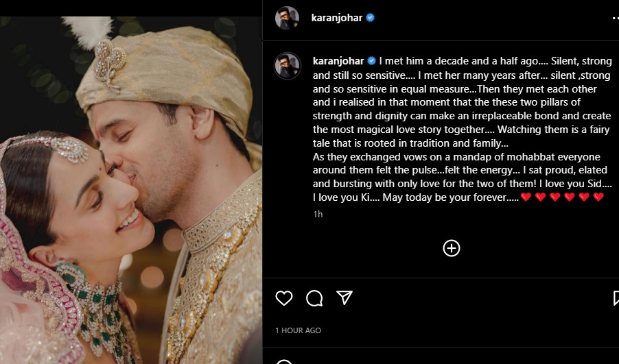
Task: Open the profile picture in the post header
Action: (x=287, y=19)
